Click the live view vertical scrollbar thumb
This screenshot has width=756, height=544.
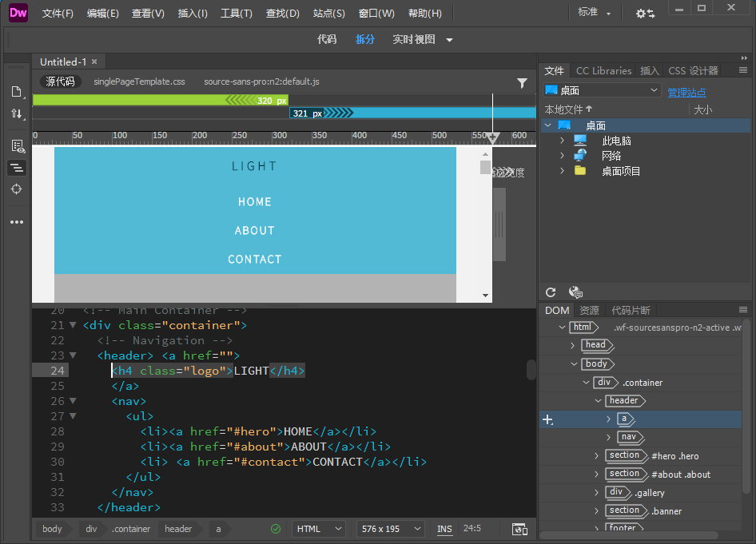pyautogui.click(x=485, y=167)
